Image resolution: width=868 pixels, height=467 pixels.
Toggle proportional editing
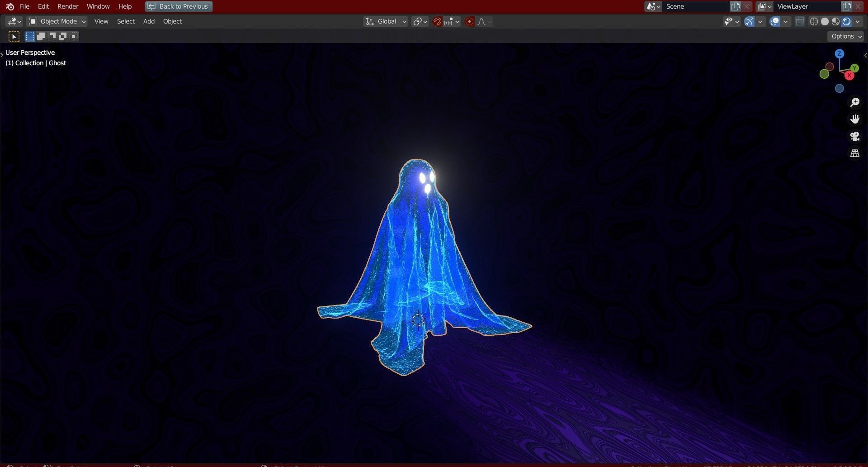pos(469,21)
